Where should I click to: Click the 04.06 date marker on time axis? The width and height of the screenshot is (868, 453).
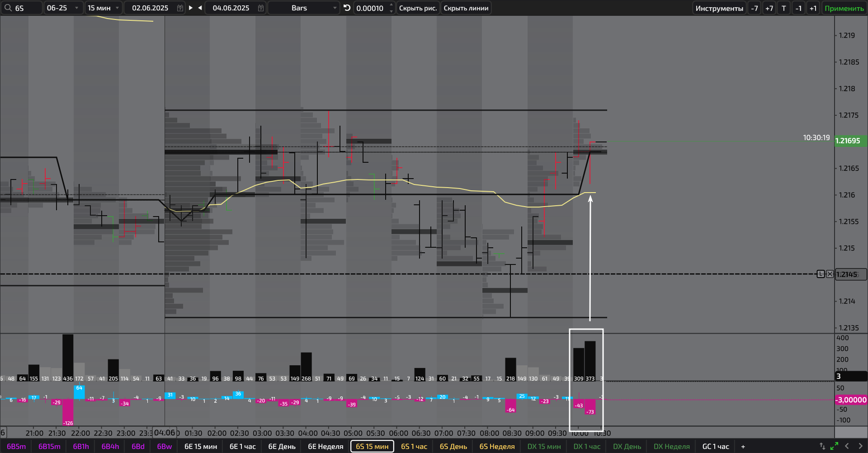(164, 433)
